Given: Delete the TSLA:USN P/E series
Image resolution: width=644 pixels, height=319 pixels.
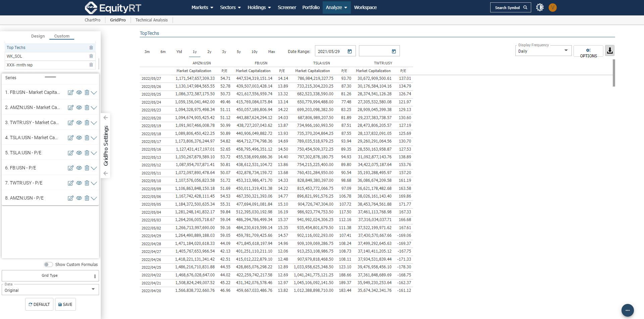Looking at the screenshot, I should point(87,153).
